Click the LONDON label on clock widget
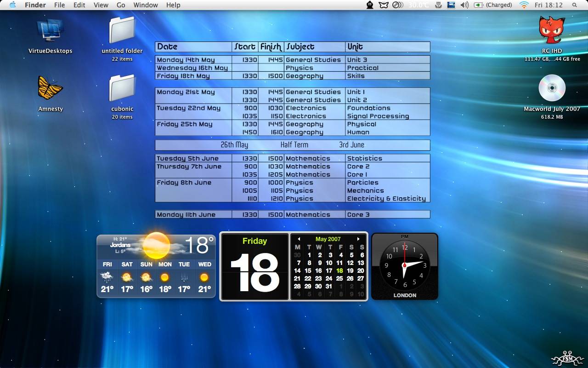The image size is (588, 368). [405, 295]
